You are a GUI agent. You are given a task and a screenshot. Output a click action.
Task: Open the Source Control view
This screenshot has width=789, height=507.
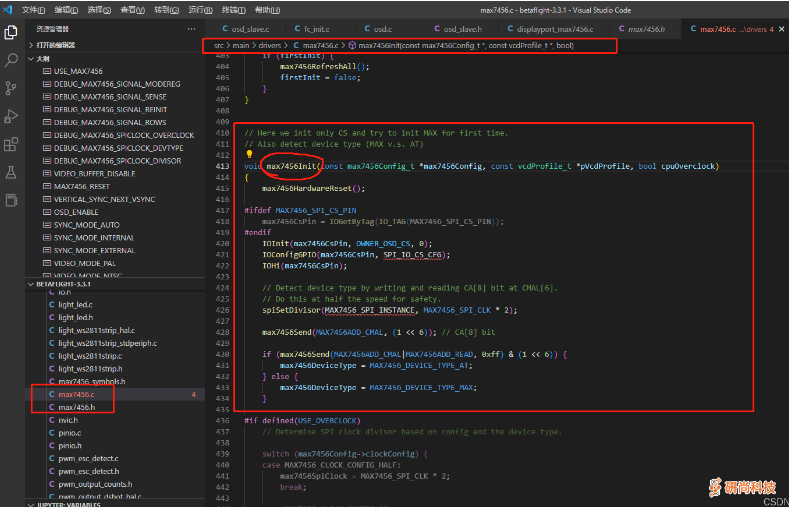point(12,88)
